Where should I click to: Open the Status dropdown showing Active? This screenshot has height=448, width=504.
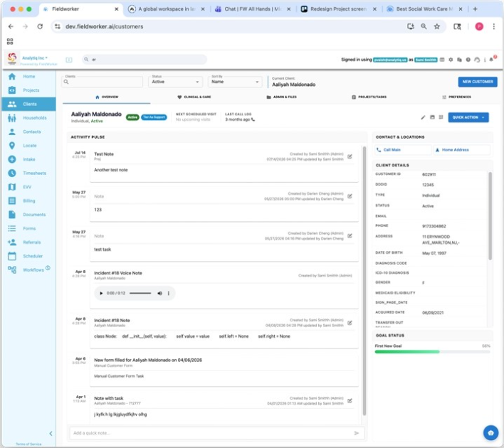[x=175, y=82]
